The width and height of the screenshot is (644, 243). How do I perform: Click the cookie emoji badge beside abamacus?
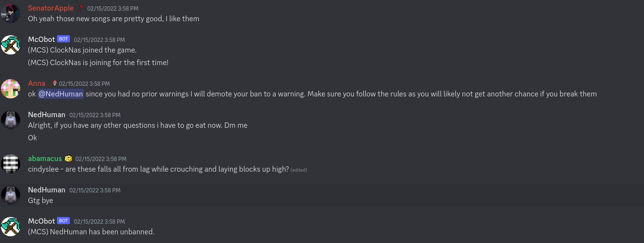[69, 159]
